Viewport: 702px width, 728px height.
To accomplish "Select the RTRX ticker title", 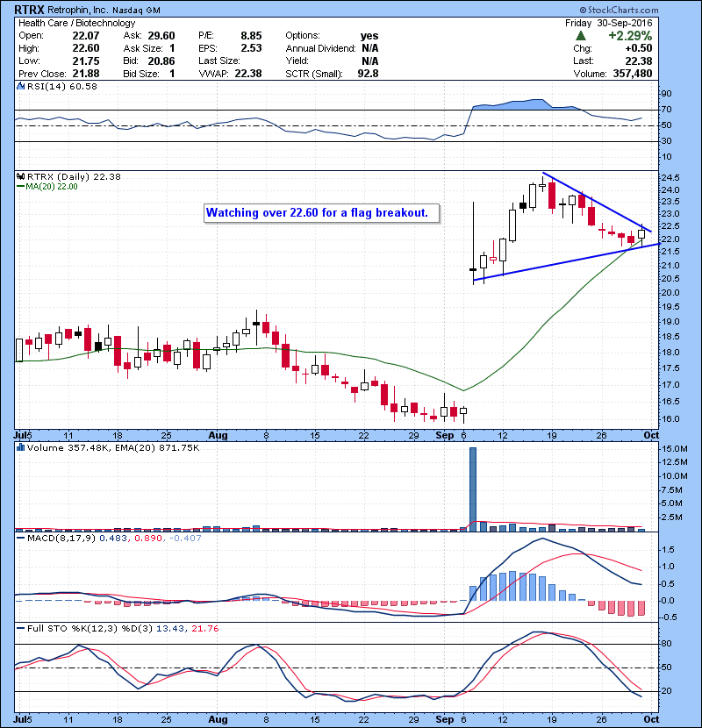I will pos(29,9).
